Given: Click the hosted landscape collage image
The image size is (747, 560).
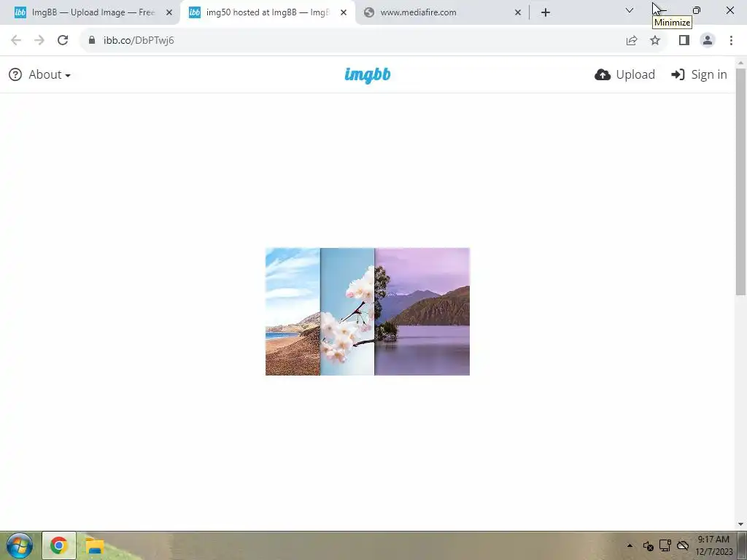Looking at the screenshot, I should [368, 311].
